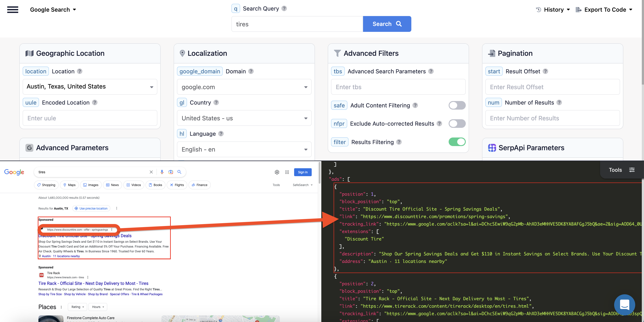644x322 pixels.
Task: Switch to the Shopping tab in Google results
Action: tap(46, 185)
